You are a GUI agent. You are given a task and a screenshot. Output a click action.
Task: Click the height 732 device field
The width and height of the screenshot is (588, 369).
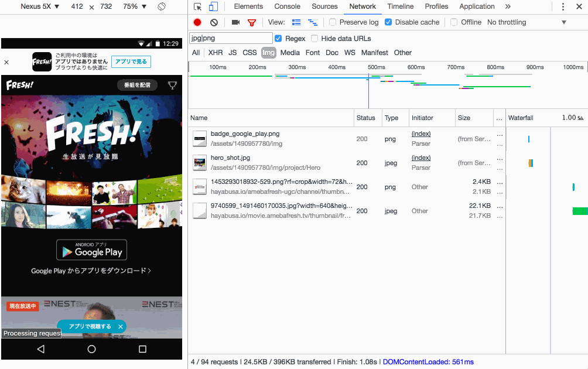pyautogui.click(x=106, y=6)
